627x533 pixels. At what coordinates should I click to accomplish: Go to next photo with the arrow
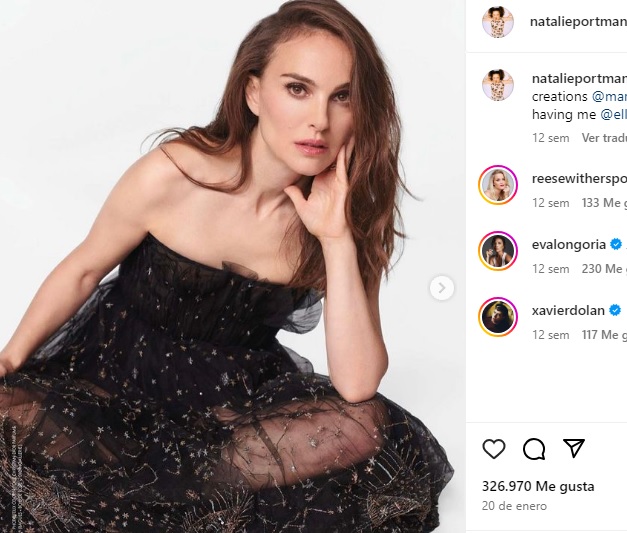(442, 288)
